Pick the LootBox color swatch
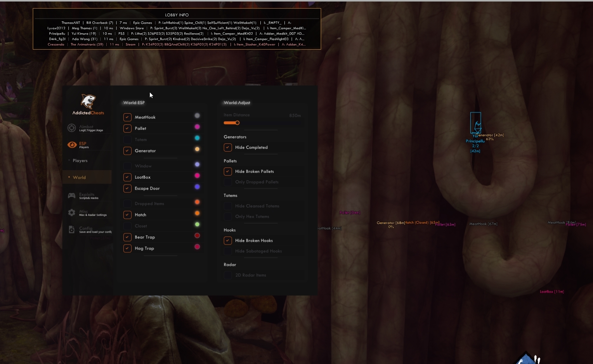Image resolution: width=593 pixels, height=364 pixels. click(197, 176)
